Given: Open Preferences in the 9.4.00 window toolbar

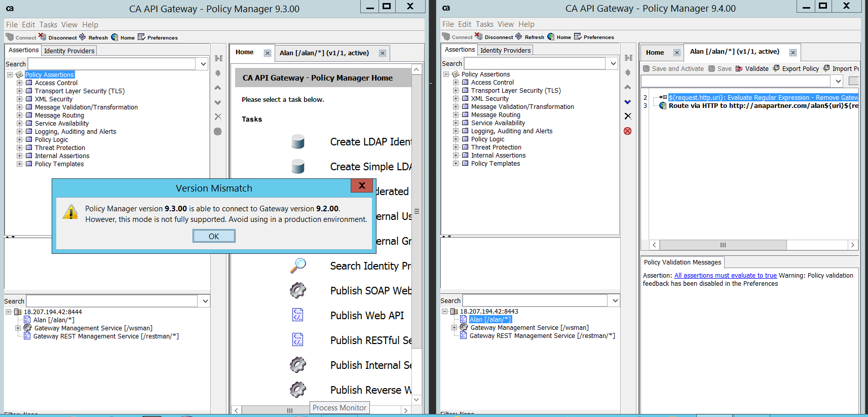Looking at the screenshot, I should pos(594,37).
